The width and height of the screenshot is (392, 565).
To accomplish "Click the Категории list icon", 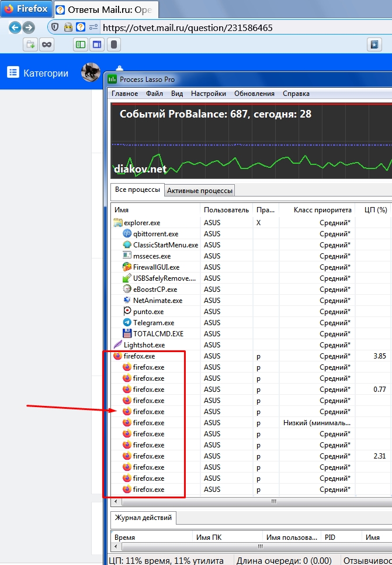I will point(13,72).
